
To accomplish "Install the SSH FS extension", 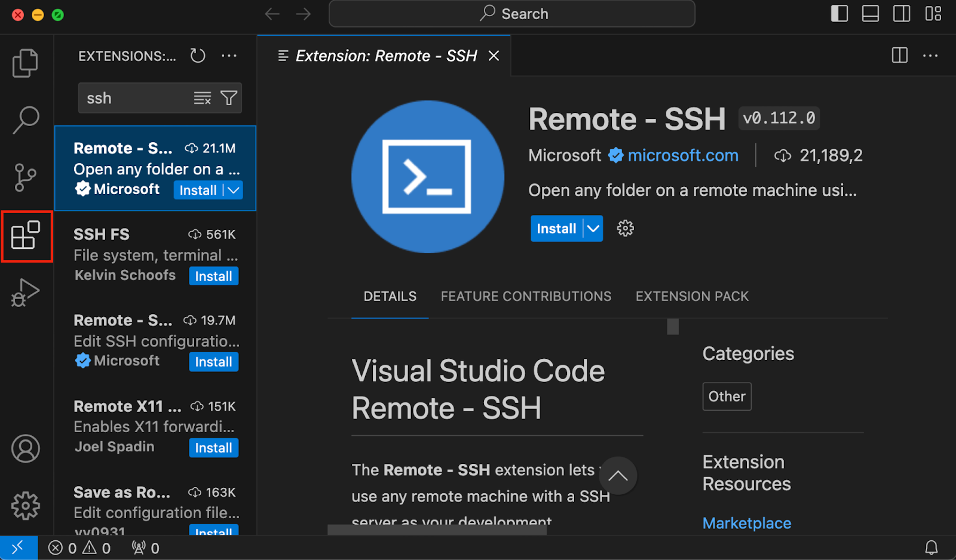I will (213, 276).
